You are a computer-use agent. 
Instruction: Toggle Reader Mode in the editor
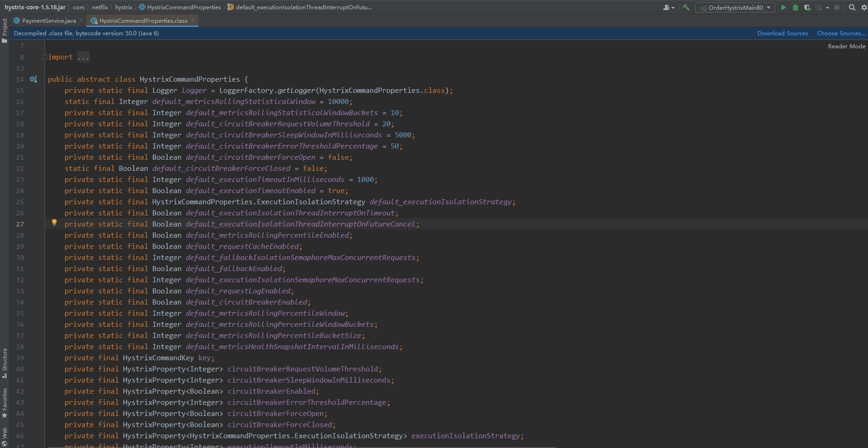point(847,46)
